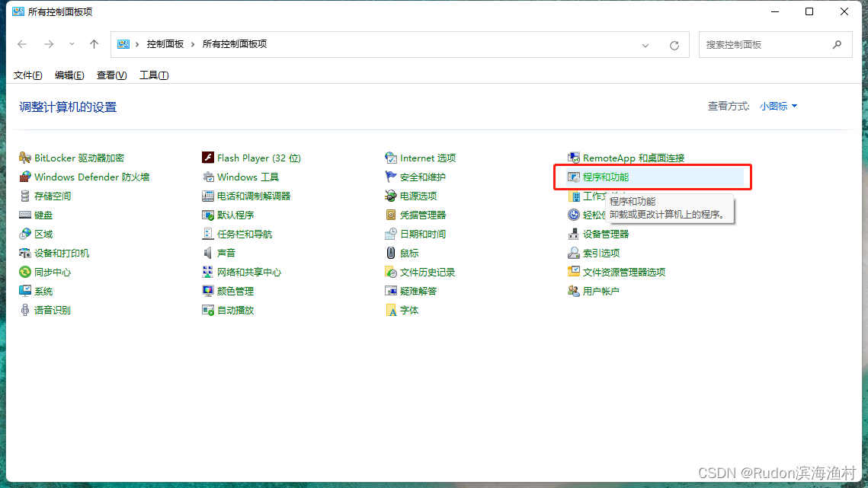The width and height of the screenshot is (868, 488).
Task: Click the 自动播放 autoplay icon
Action: click(x=207, y=310)
